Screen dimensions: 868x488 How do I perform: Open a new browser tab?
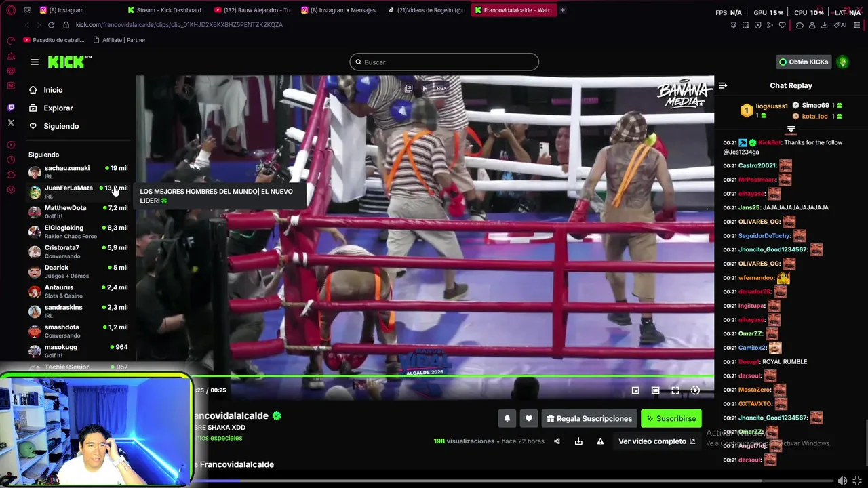[562, 10]
